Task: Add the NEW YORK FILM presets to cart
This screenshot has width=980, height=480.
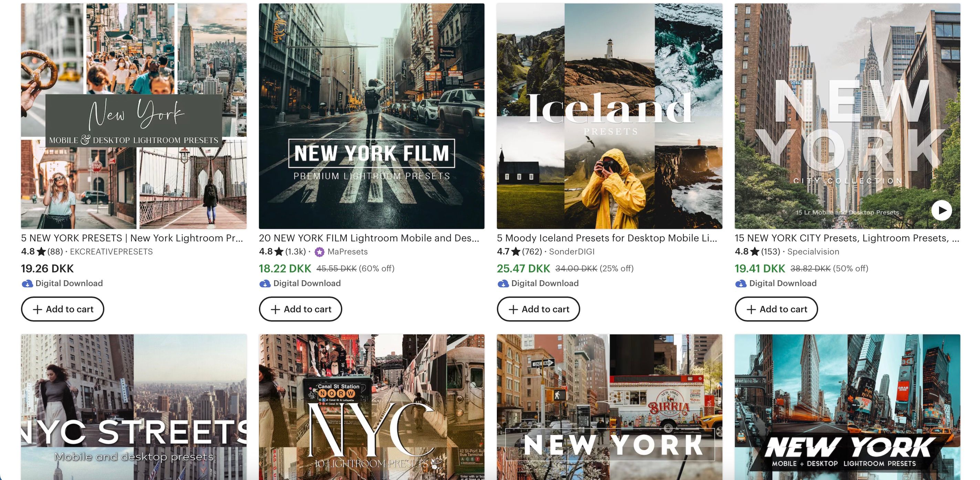Action: (x=300, y=309)
